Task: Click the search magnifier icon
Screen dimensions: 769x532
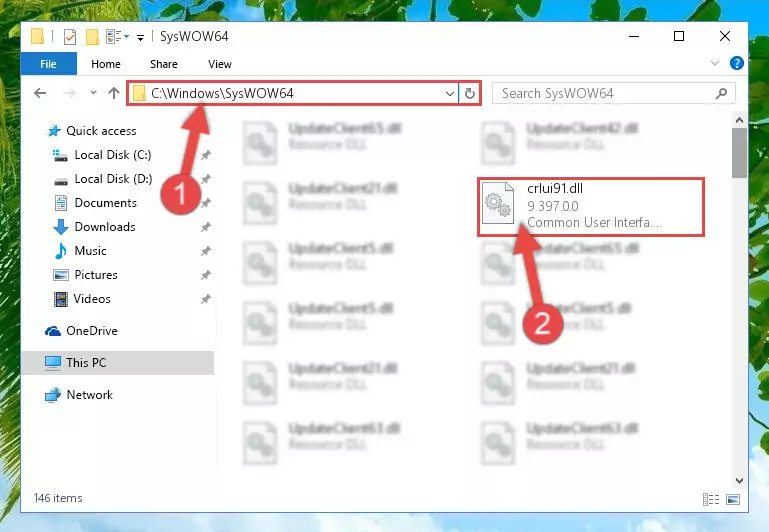Action: coord(721,93)
